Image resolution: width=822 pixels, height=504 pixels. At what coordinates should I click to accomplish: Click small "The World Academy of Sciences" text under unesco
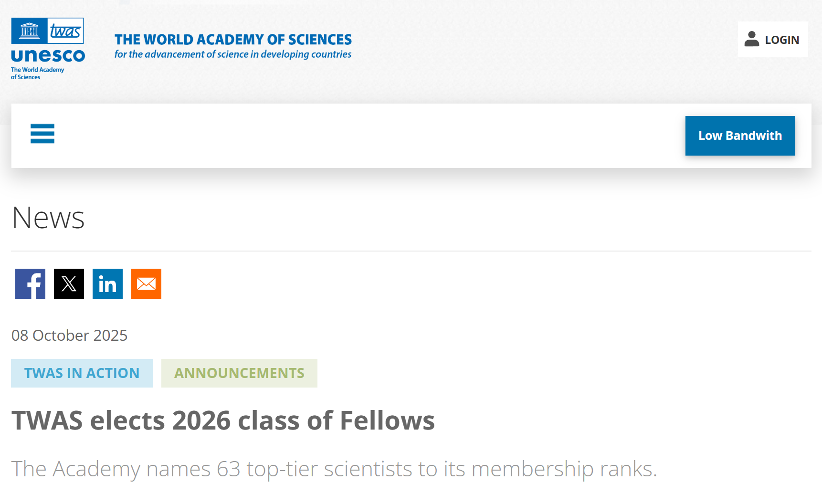click(37, 73)
